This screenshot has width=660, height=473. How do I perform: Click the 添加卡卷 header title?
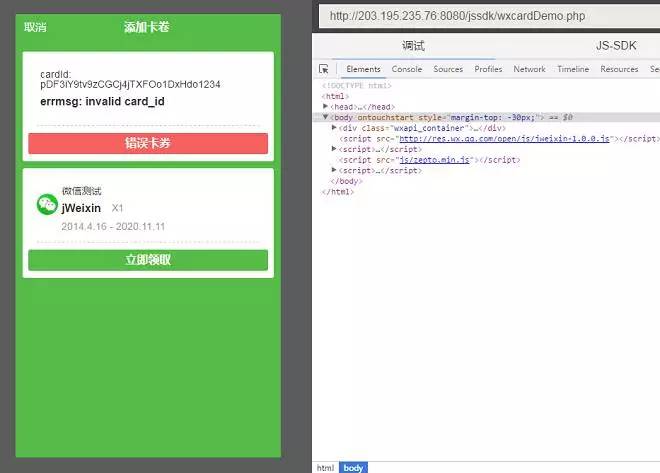pos(147,27)
